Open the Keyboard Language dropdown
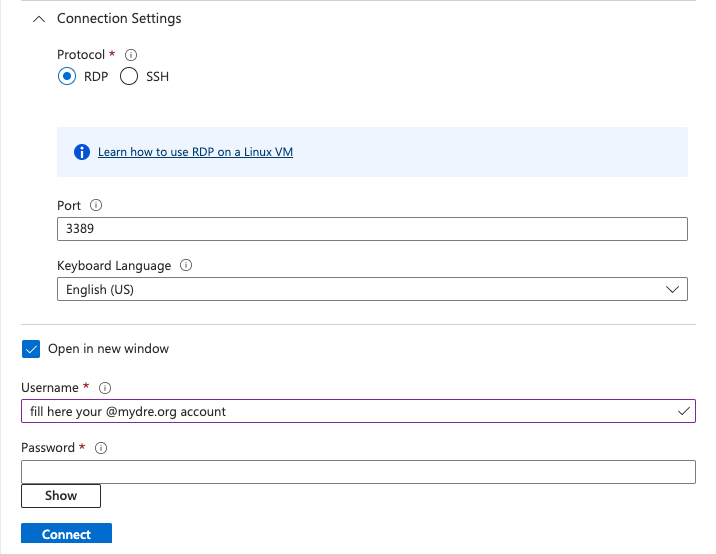The width and height of the screenshot is (716, 554). tap(372, 289)
